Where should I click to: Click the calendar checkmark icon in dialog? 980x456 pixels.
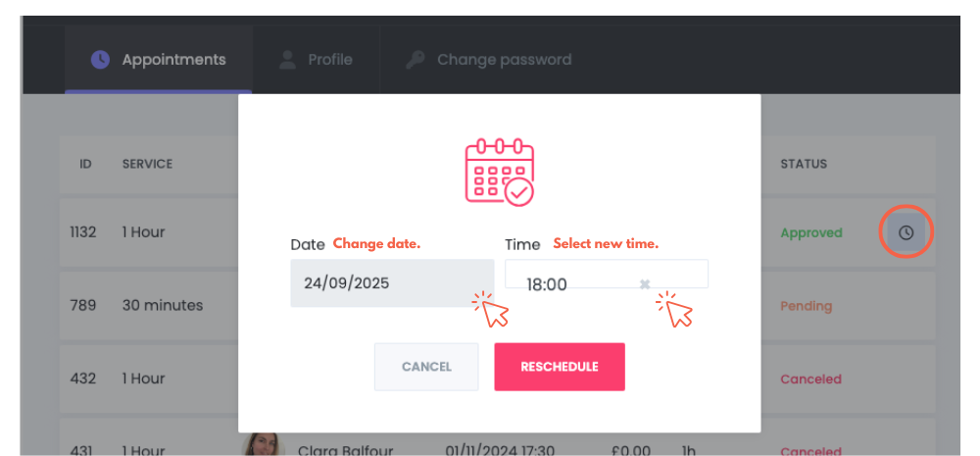tap(500, 171)
